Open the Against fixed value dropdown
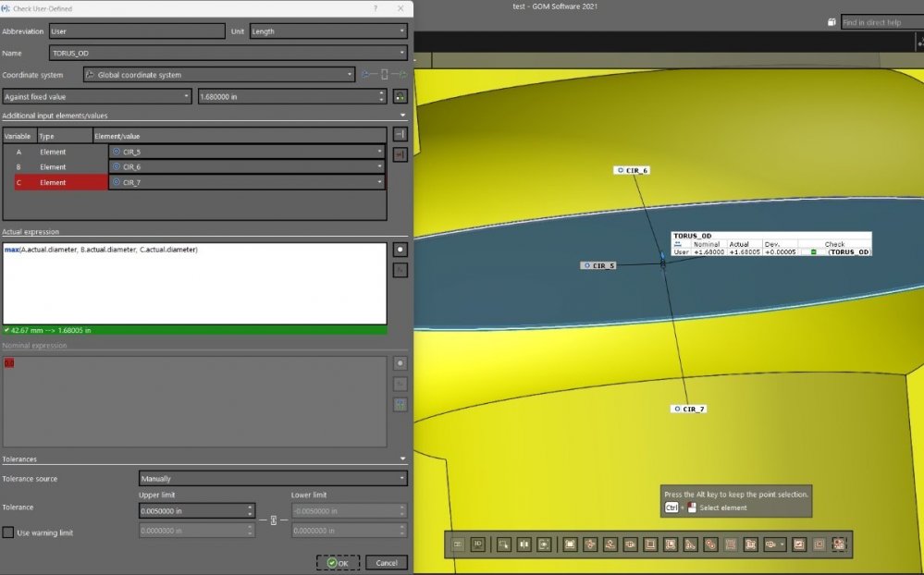The width and height of the screenshot is (924, 575). (96, 96)
